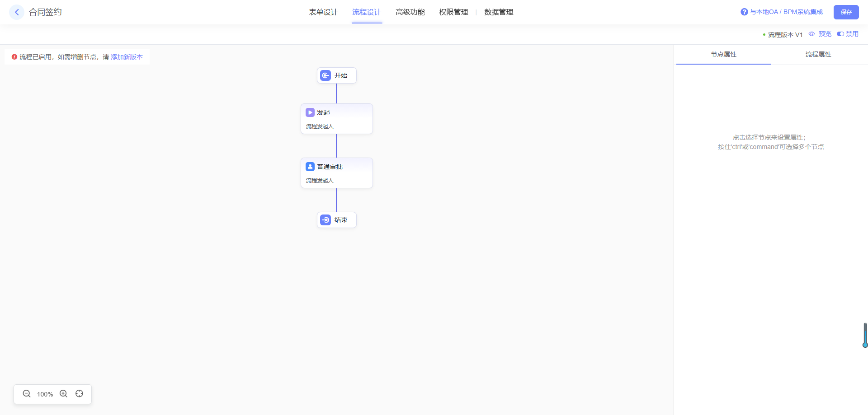Open the 数据管理 tab
The image size is (868, 415).
[499, 12]
